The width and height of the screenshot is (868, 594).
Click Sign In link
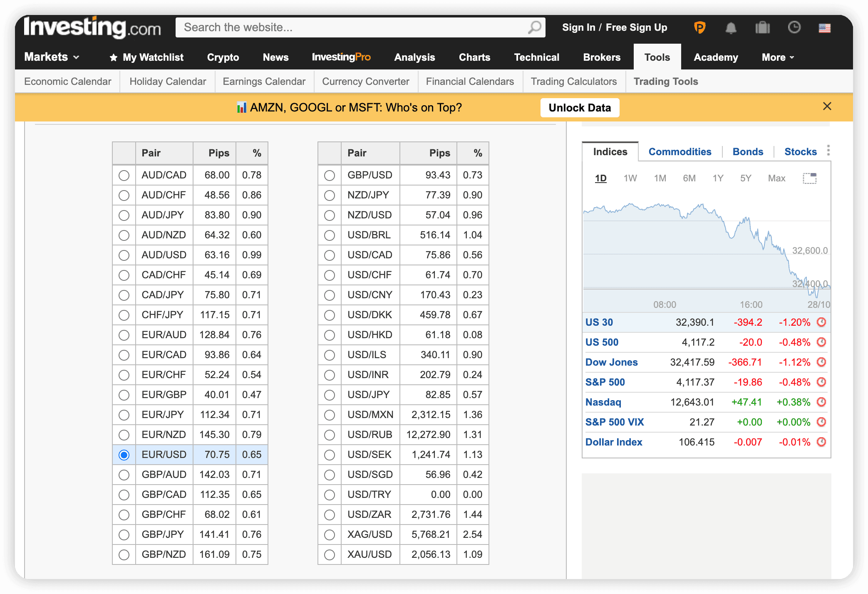[x=578, y=27]
